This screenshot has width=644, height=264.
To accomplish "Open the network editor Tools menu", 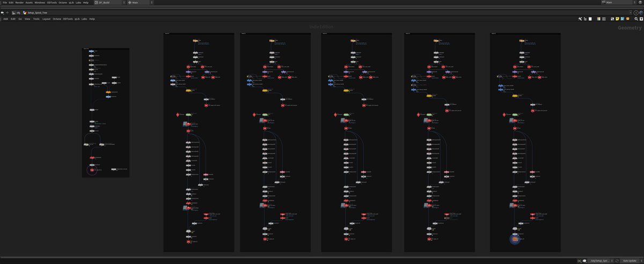I will [36, 19].
